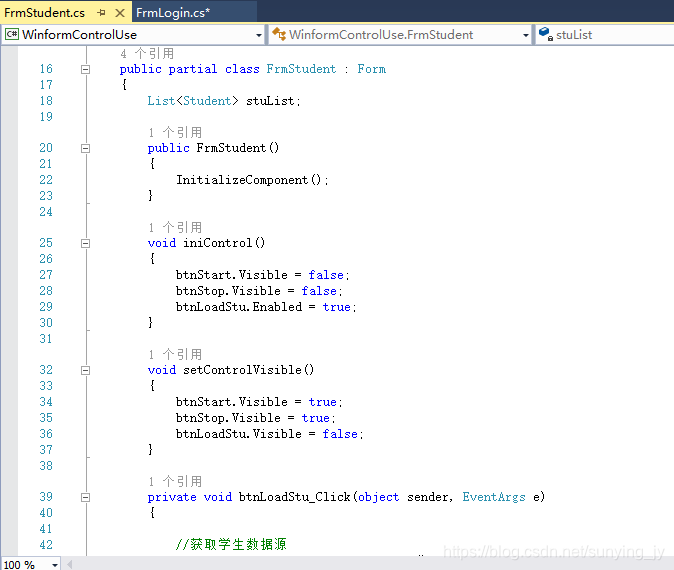This screenshot has width=674, height=570.
Task: Collapse the setControlVisible method at line 32
Action: point(86,370)
